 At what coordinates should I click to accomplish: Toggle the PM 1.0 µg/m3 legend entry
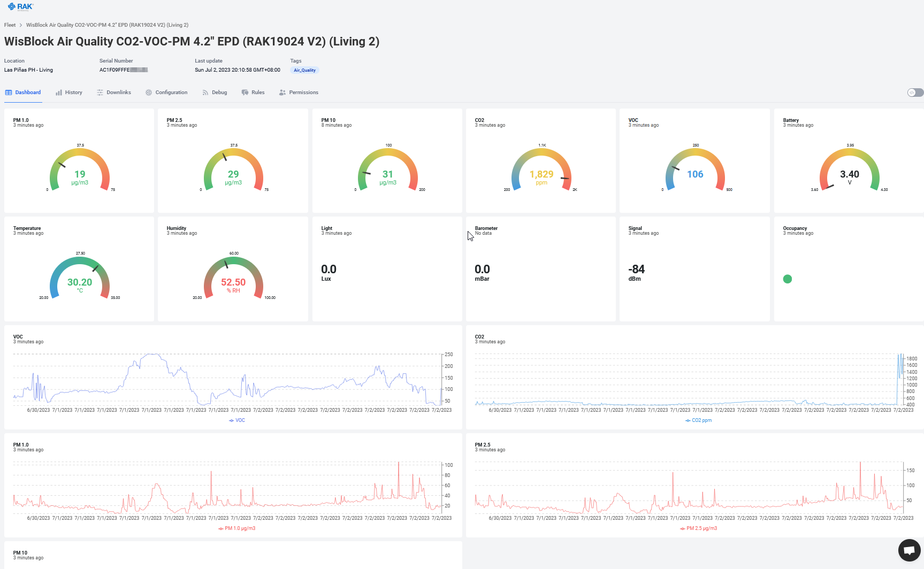pyautogui.click(x=237, y=528)
